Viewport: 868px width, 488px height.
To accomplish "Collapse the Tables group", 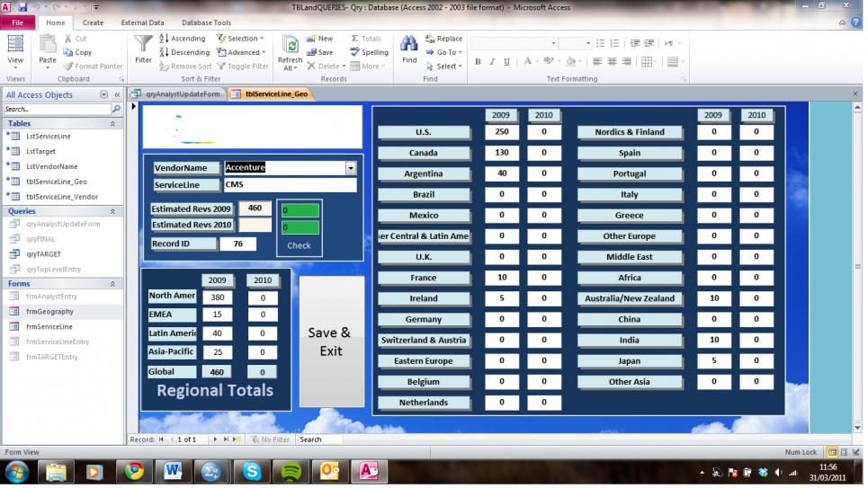I will point(113,123).
